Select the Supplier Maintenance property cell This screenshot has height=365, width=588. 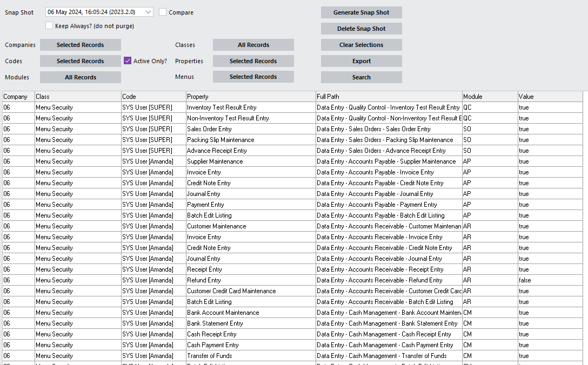tap(251, 161)
